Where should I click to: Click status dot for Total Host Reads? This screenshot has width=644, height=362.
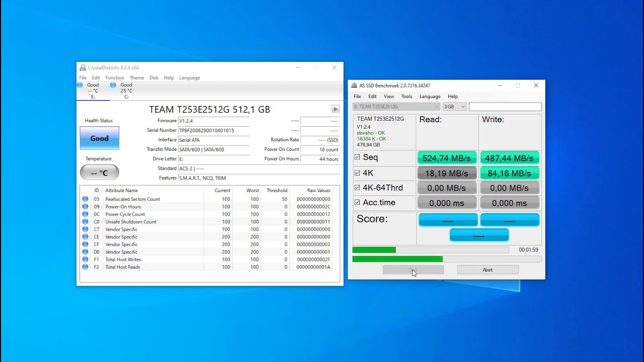[x=85, y=267]
